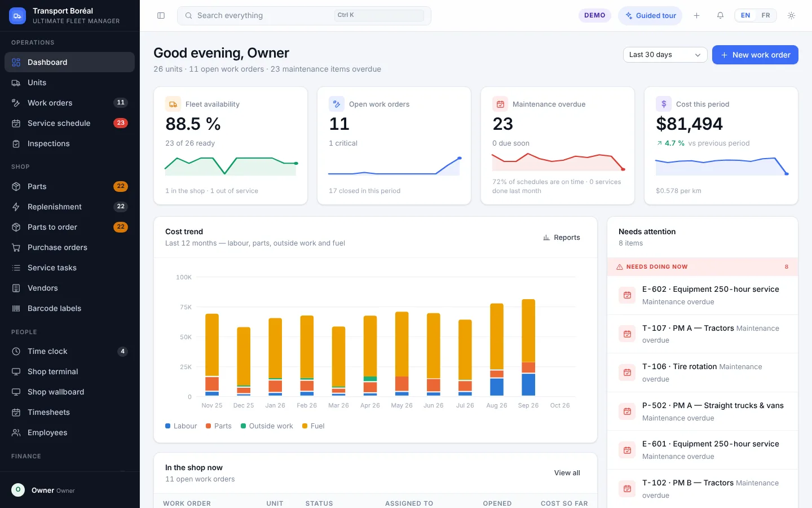This screenshot has width=812, height=508.
Task: Click View all in In the shop now
Action: point(567,473)
